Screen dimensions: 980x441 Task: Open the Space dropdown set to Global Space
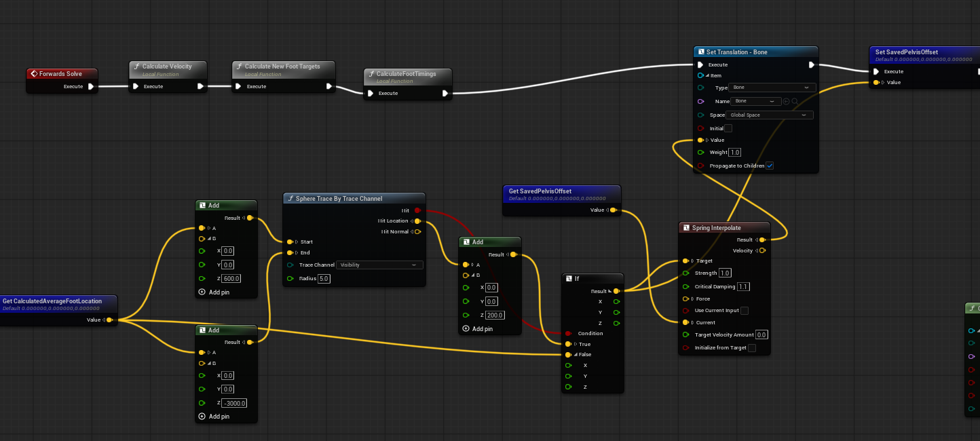click(770, 115)
